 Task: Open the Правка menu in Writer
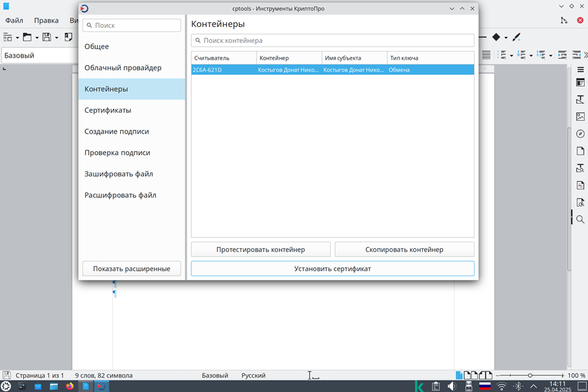point(46,20)
